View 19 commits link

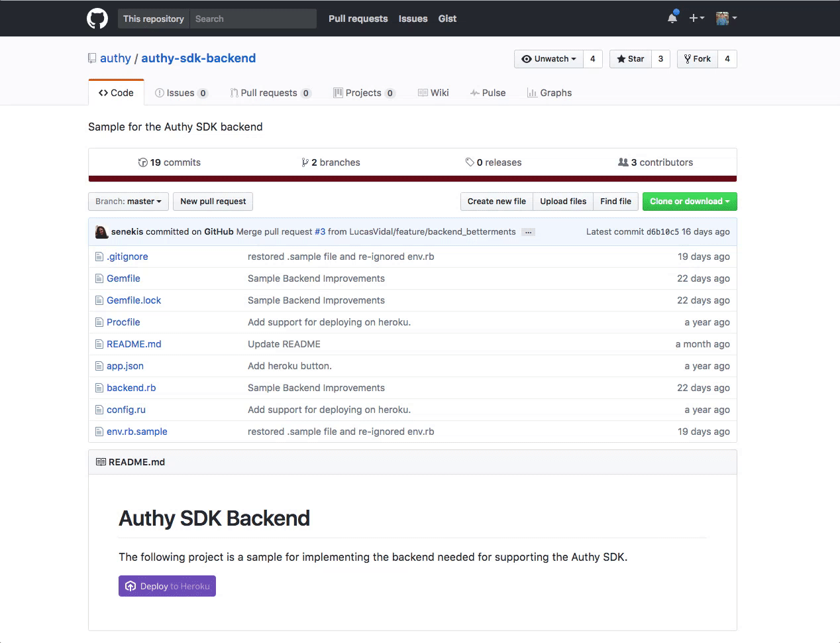(x=170, y=162)
